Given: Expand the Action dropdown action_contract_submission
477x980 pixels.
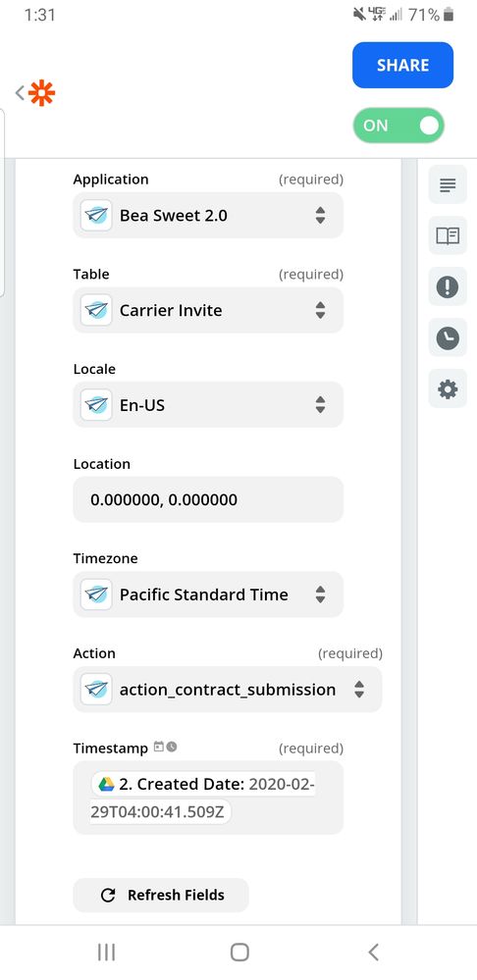Looking at the screenshot, I should 228,690.
